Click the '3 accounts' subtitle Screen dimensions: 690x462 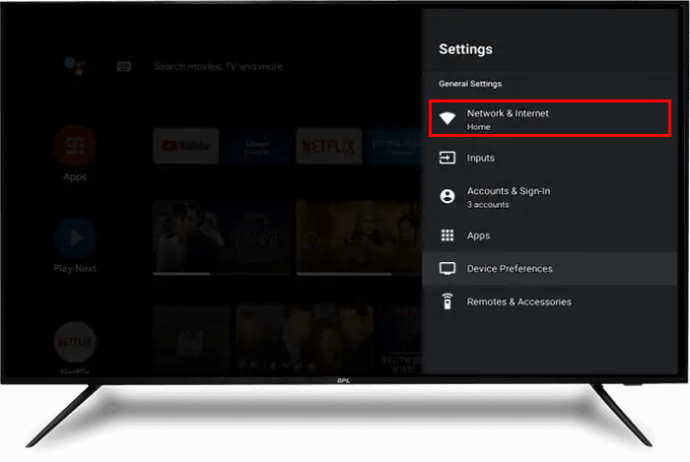click(x=488, y=205)
